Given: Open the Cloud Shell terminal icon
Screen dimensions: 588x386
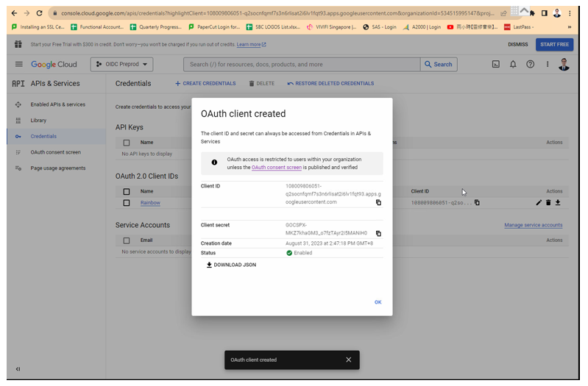Looking at the screenshot, I should coord(496,64).
